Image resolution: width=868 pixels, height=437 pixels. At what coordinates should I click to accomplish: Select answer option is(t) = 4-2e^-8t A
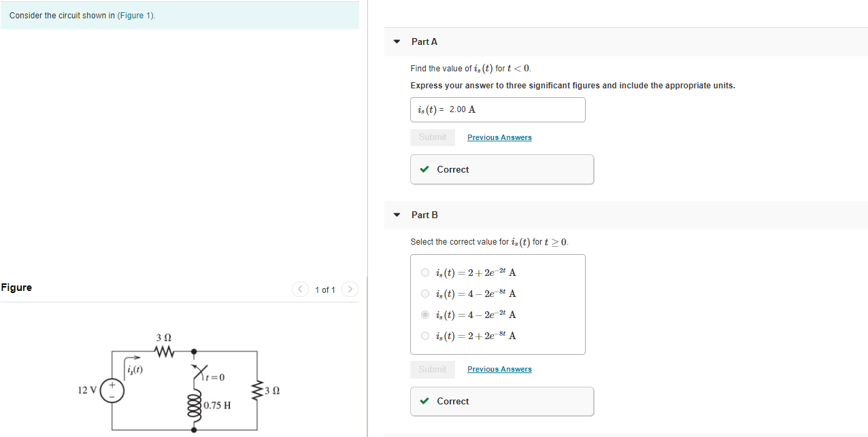(x=424, y=294)
